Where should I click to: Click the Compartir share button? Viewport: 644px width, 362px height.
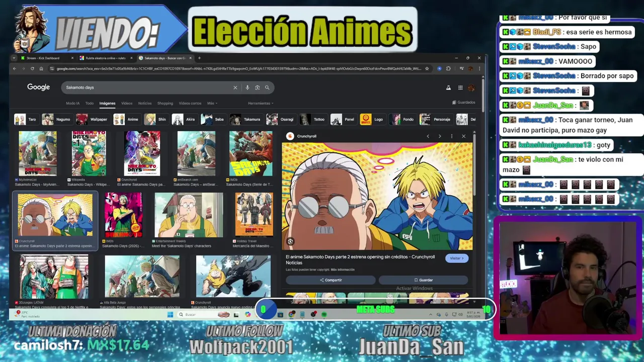point(331,280)
